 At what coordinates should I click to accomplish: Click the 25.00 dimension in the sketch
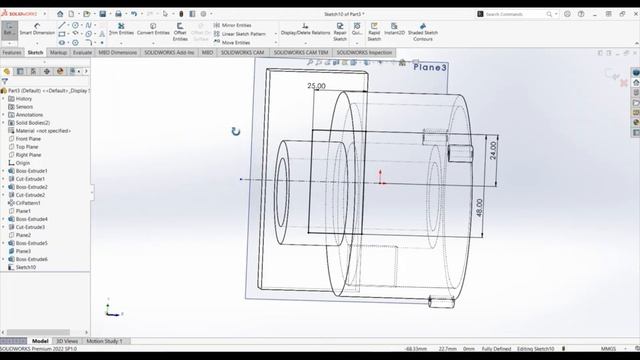pos(316,86)
